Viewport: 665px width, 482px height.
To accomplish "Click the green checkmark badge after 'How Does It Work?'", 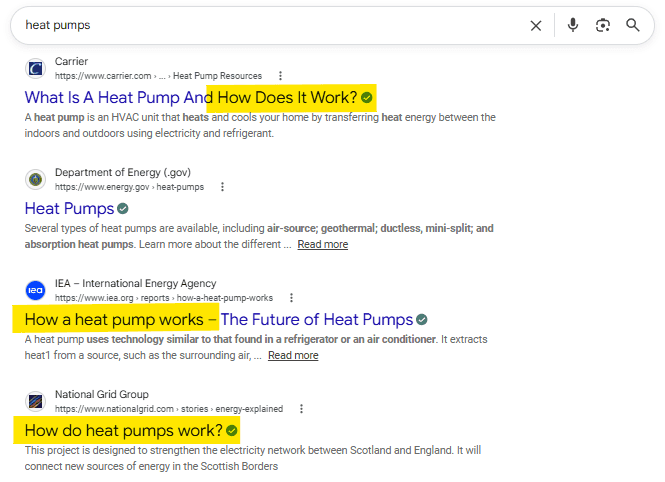I will 367,98.
